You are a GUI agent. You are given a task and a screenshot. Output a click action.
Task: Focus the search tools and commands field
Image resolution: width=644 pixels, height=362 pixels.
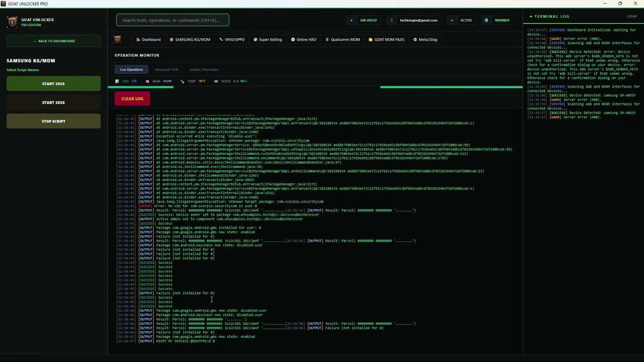click(x=173, y=20)
